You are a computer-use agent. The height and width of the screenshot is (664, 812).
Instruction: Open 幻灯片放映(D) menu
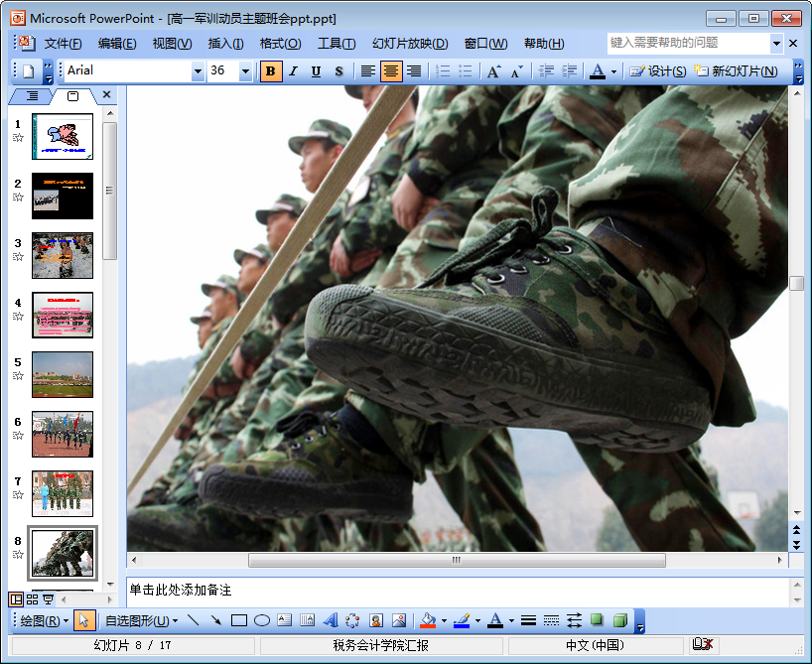click(410, 44)
